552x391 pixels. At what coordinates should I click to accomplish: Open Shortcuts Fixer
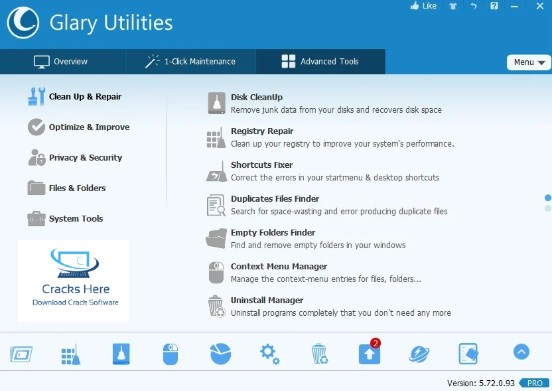point(323,171)
